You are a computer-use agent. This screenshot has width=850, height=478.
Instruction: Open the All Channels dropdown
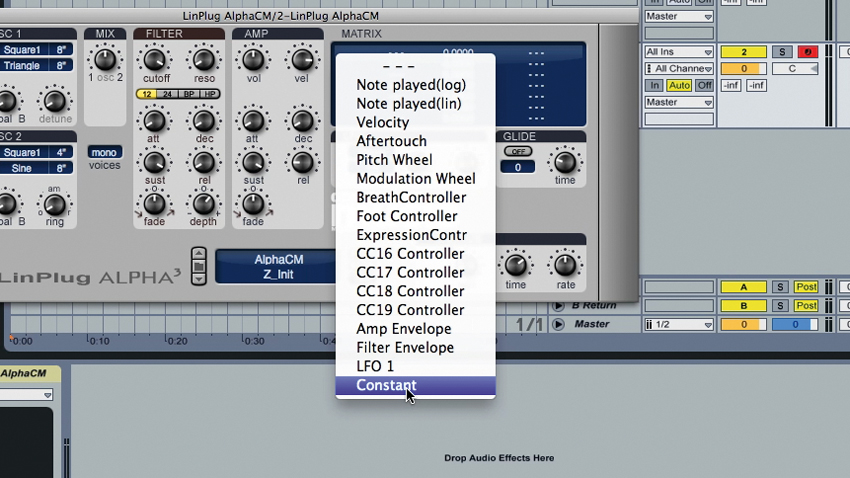pyautogui.click(x=679, y=68)
